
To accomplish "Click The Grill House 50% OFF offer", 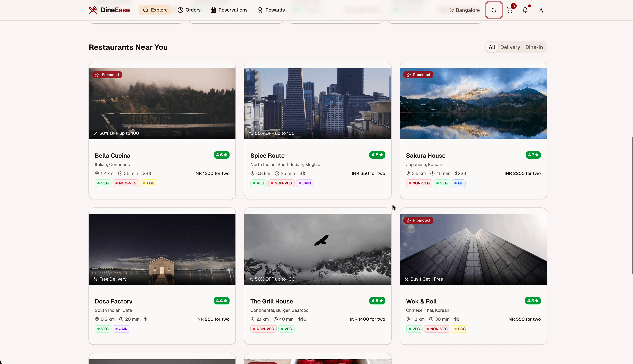I will click(272, 279).
